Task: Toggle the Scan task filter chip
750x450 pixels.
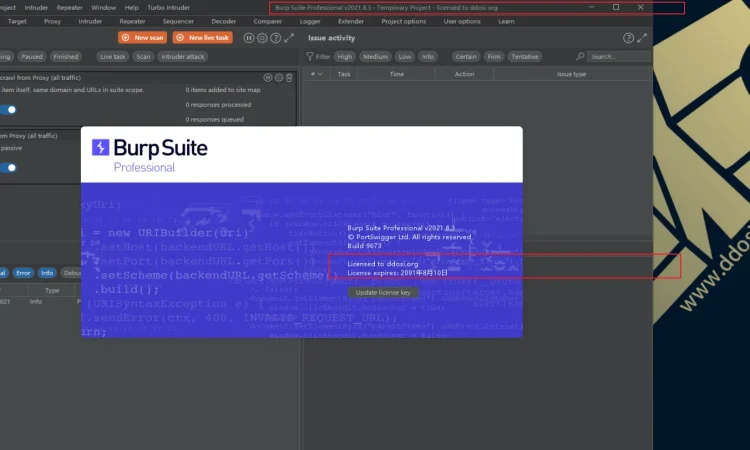Action: [x=143, y=56]
